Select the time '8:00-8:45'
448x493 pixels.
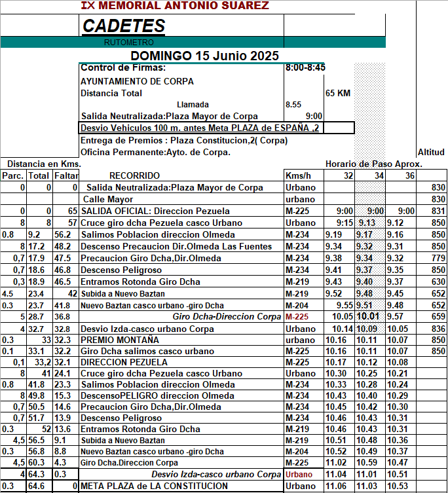point(305,67)
